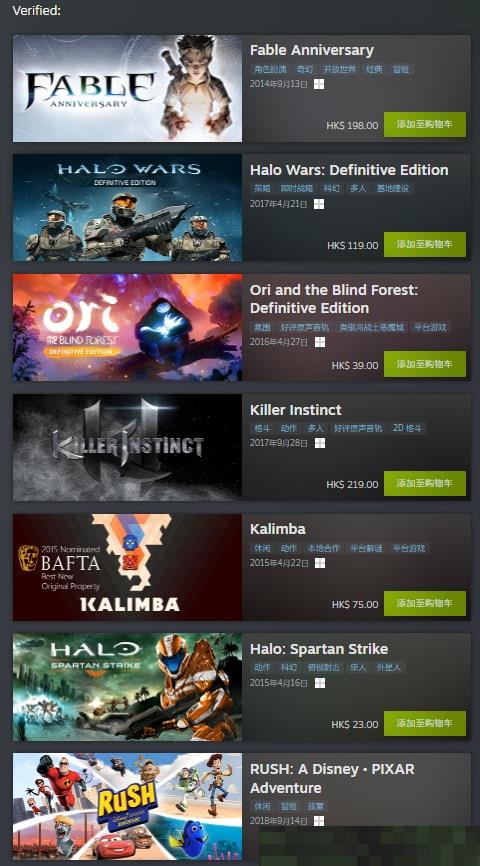Open the Kalimba BAFTA banner thumbnail
The image size is (480, 866).
127,567
